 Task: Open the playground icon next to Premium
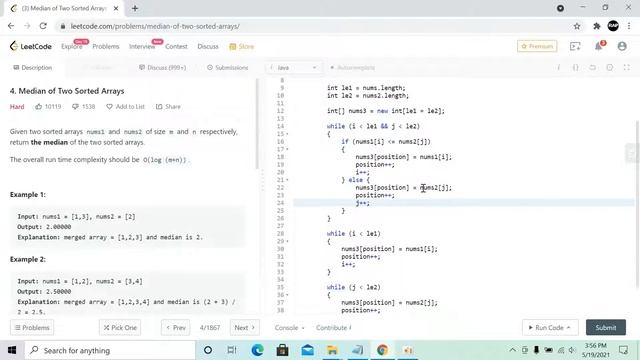point(575,47)
